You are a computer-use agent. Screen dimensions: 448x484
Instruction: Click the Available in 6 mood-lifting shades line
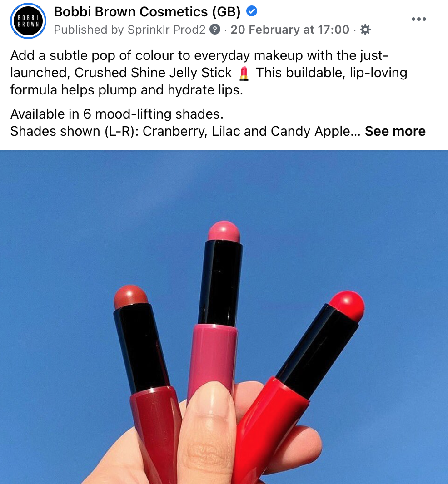(x=117, y=114)
